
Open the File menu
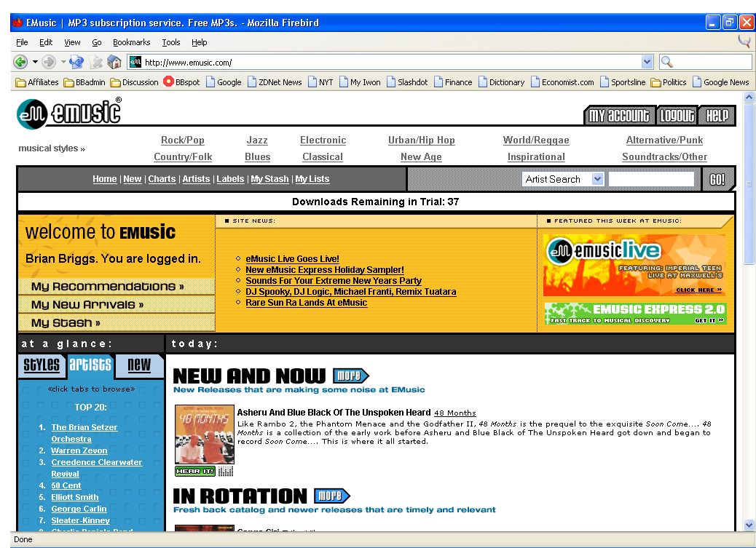click(22, 42)
